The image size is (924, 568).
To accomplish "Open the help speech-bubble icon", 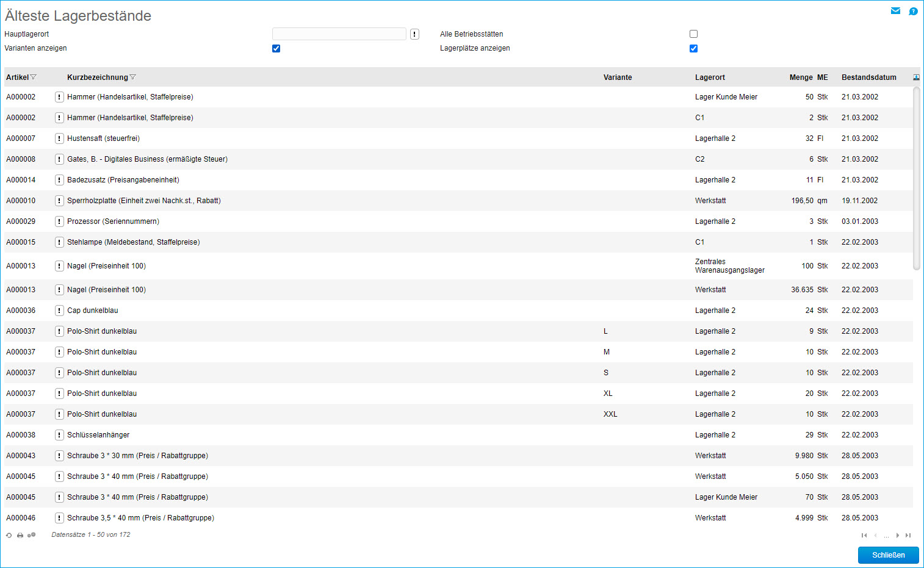I will click(913, 11).
